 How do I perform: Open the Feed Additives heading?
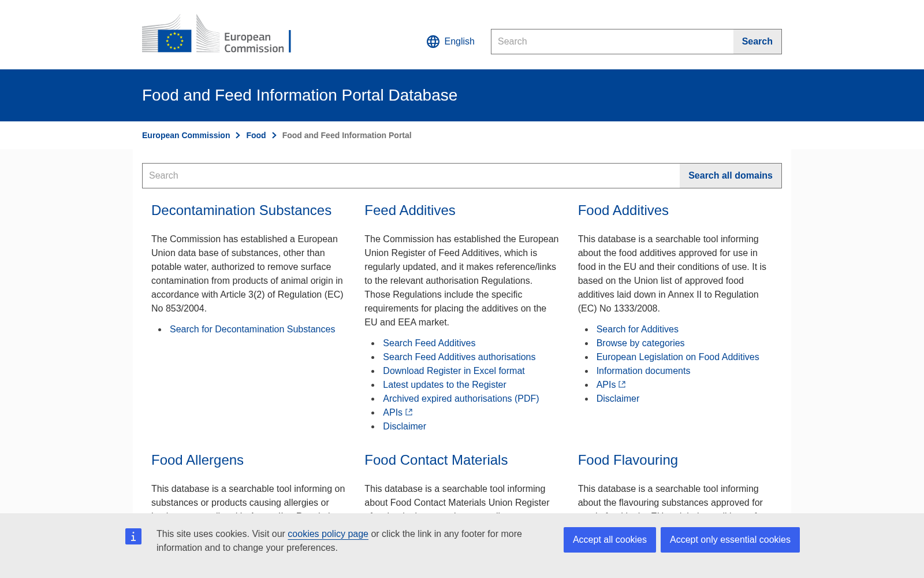tap(410, 210)
